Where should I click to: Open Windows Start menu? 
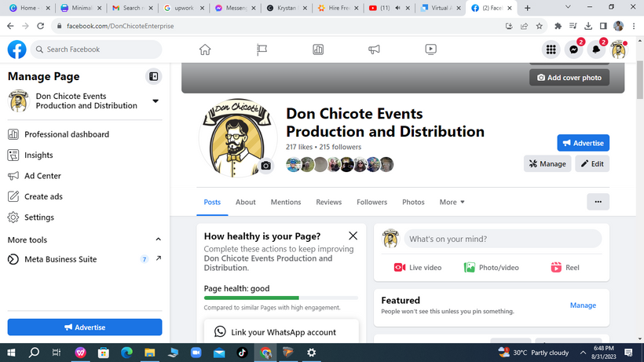11,353
